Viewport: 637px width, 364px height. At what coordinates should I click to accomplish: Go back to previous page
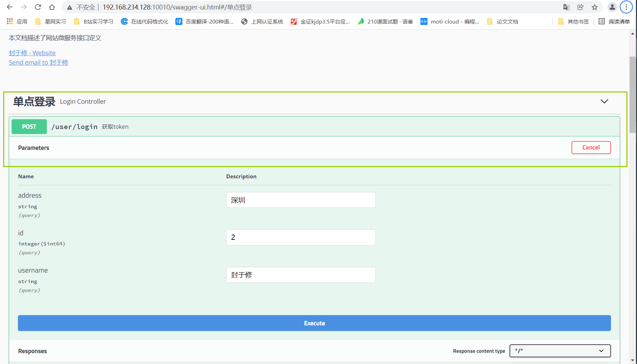10,7
